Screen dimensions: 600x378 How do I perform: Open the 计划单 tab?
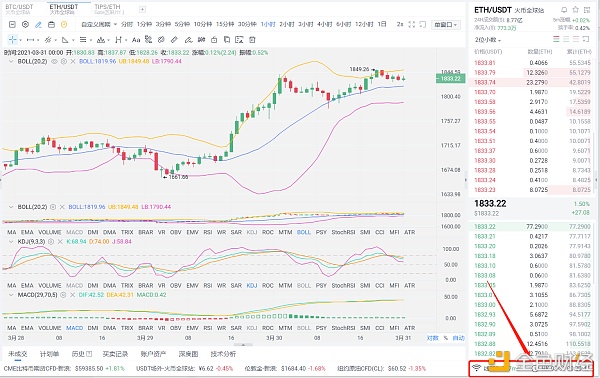coord(49,354)
